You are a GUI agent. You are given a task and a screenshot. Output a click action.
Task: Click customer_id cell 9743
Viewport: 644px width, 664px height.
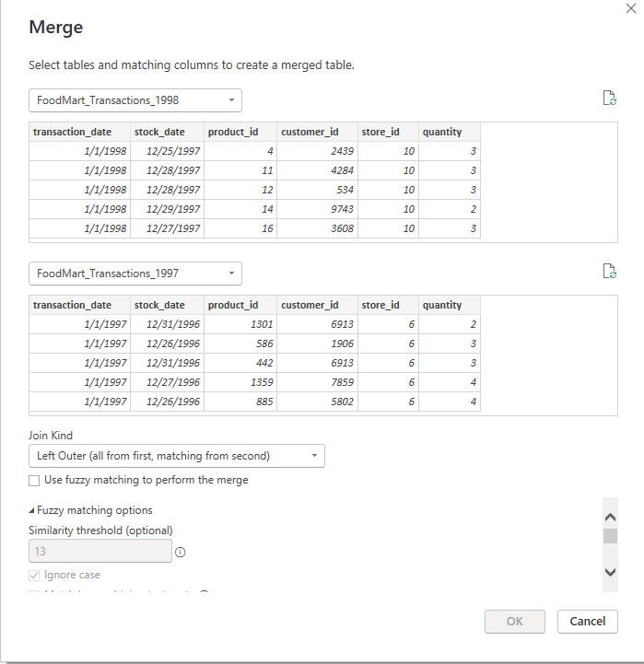pos(317,209)
